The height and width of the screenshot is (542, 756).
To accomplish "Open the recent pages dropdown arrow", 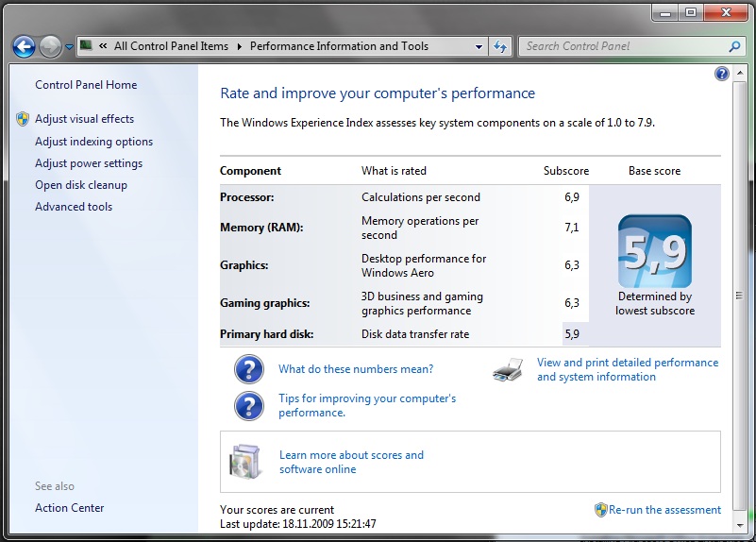I will 69,47.
